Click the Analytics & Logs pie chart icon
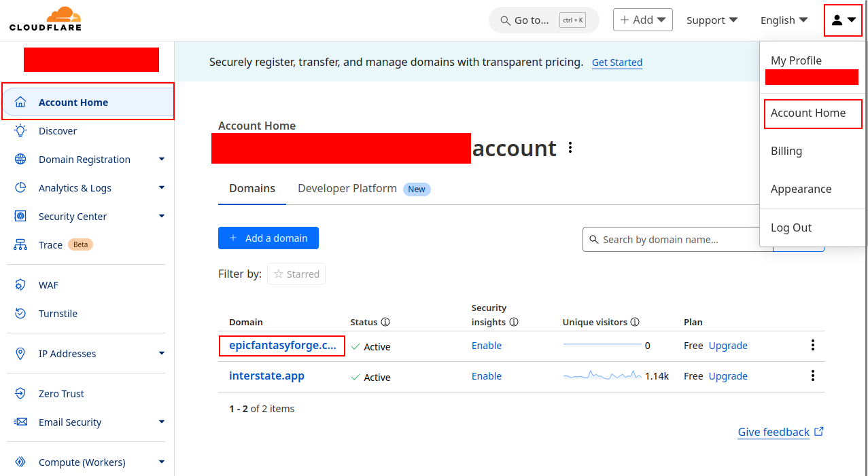This screenshot has height=476, width=868. pyautogui.click(x=20, y=188)
